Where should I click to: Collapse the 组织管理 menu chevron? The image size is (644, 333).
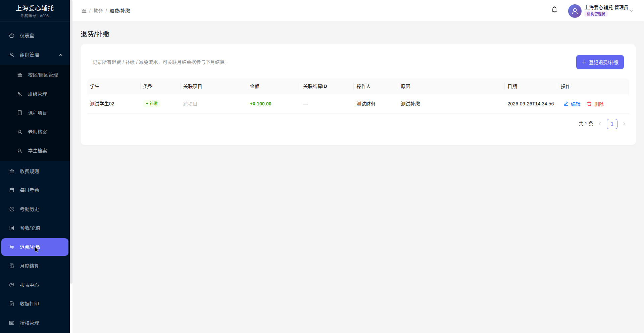[x=61, y=55]
